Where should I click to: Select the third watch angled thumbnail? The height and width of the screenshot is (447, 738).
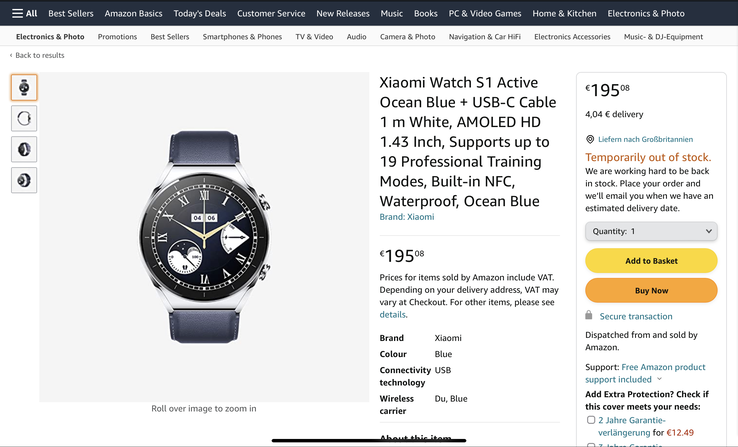pos(24,149)
